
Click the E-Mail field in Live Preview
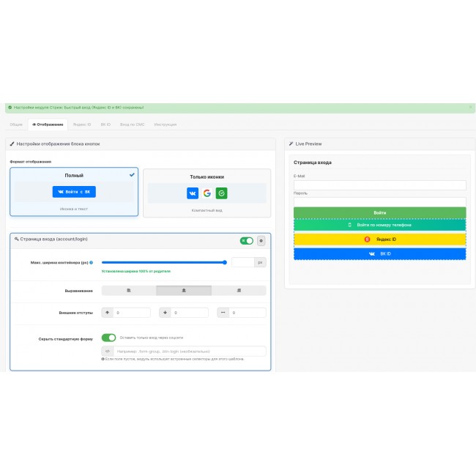[x=379, y=185]
